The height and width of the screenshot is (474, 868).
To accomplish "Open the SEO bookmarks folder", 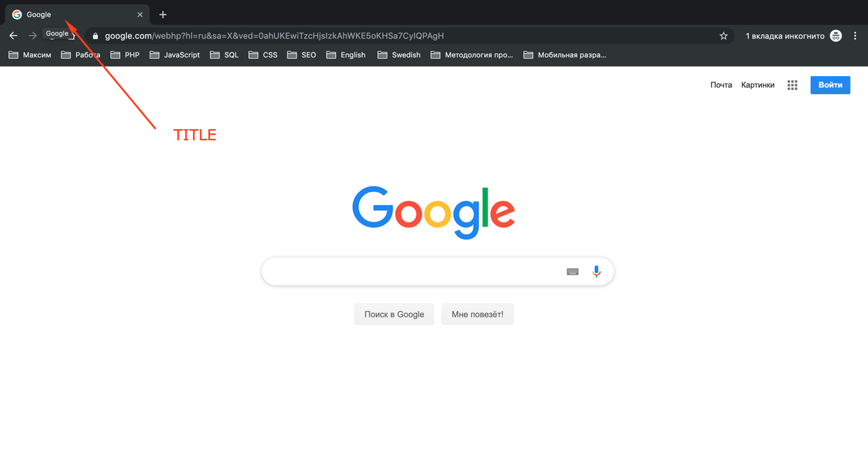I will pos(302,55).
